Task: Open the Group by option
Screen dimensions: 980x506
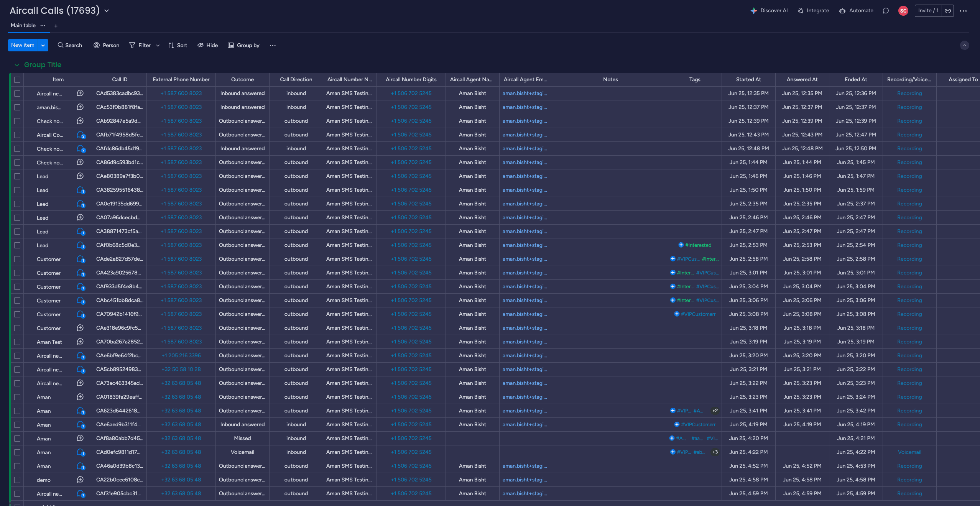Action: [244, 45]
